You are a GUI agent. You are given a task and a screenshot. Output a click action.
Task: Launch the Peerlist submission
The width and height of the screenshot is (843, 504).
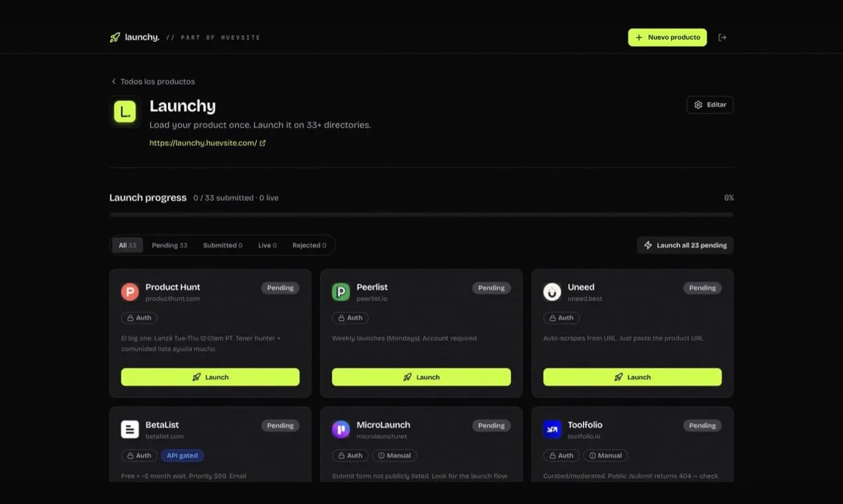pyautogui.click(x=421, y=377)
